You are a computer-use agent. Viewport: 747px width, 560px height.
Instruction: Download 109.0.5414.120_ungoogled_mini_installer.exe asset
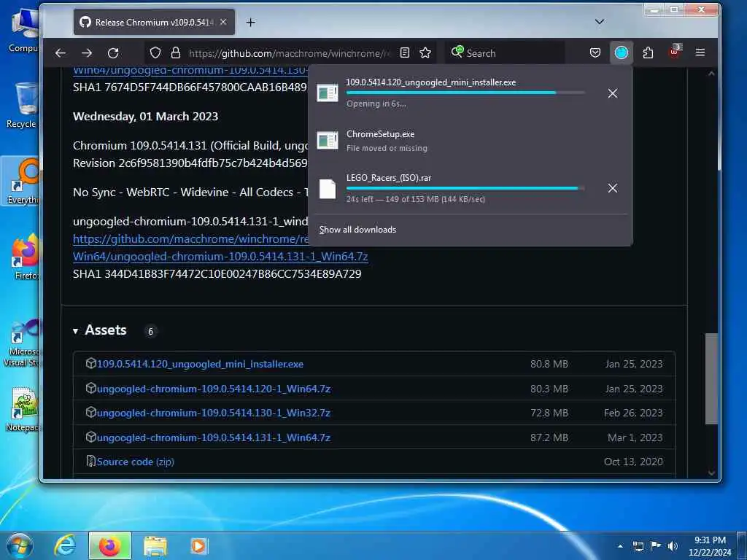200,364
